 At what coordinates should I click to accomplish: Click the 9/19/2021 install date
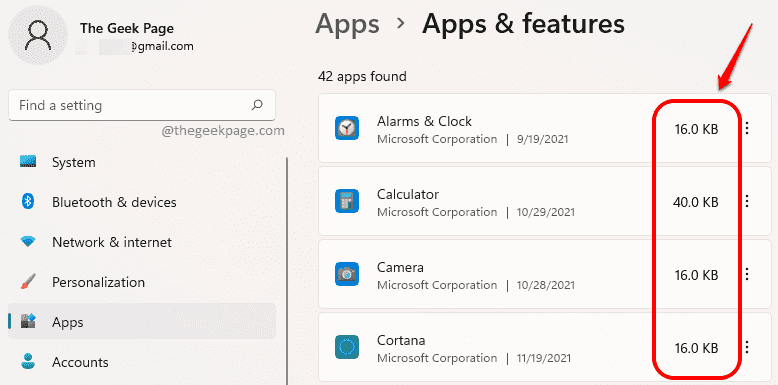[x=543, y=139]
